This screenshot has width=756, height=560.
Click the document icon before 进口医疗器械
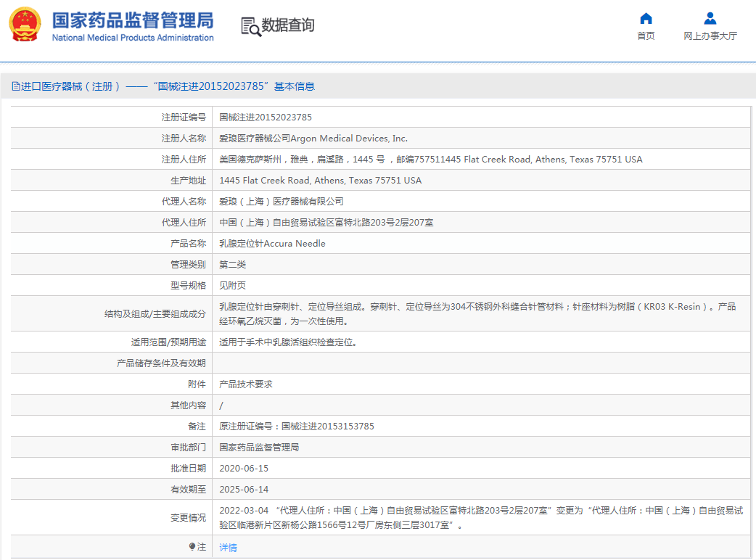point(15,86)
